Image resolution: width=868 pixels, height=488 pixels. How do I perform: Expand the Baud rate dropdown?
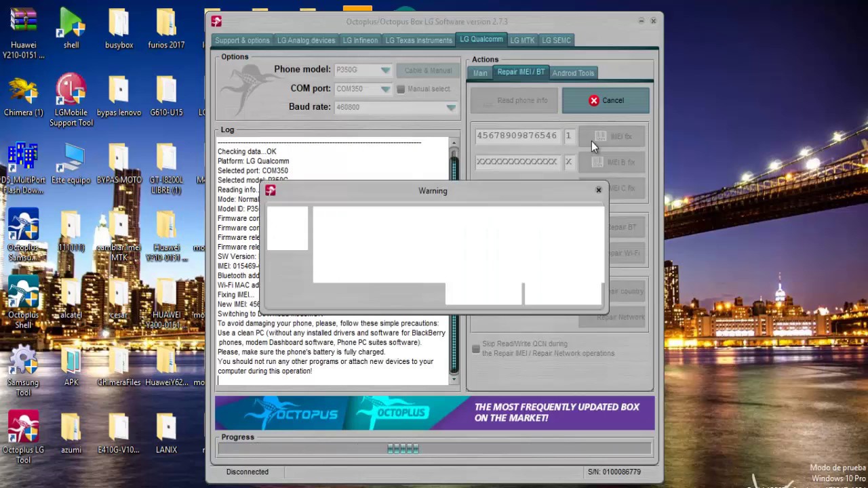[451, 107]
